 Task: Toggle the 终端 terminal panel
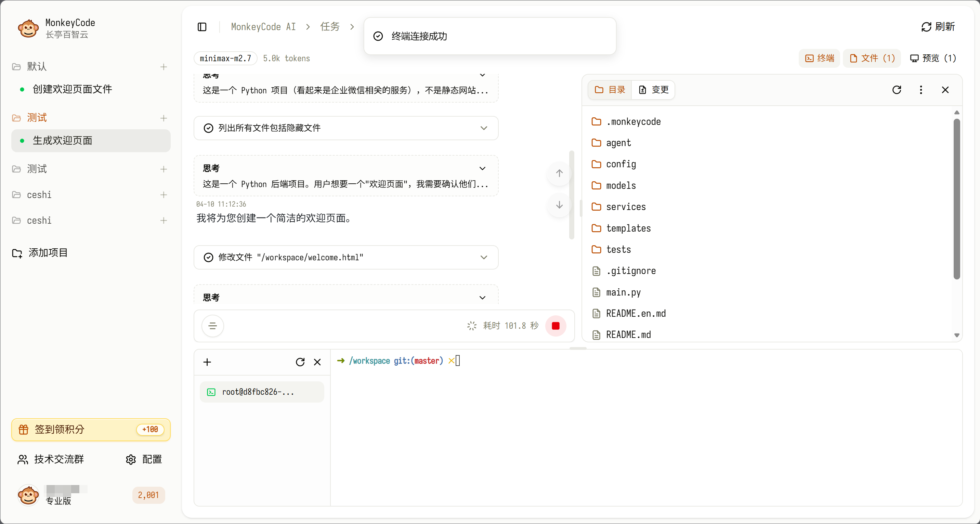[x=820, y=58]
